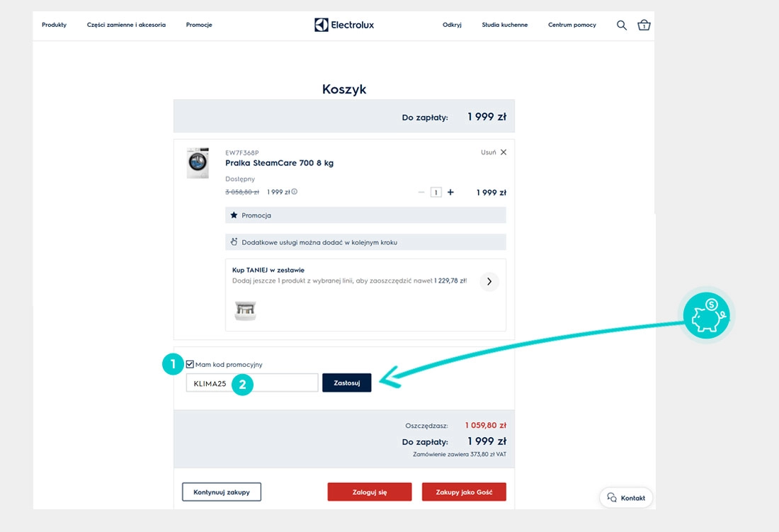Click the washing machine product thumbnail
Viewport: 779px width, 532px height.
point(198,163)
